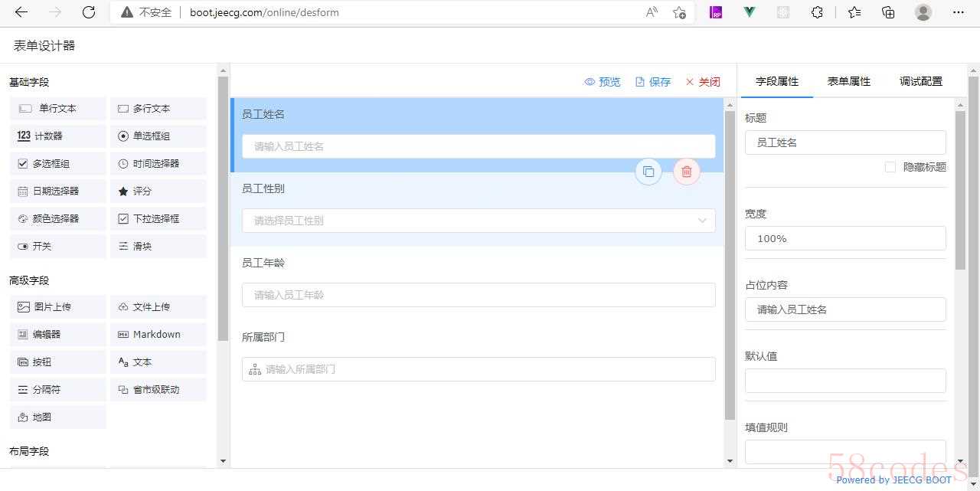This screenshot has width=980, height=491.
Task: Click the 默认值 default value input
Action: point(845,381)
